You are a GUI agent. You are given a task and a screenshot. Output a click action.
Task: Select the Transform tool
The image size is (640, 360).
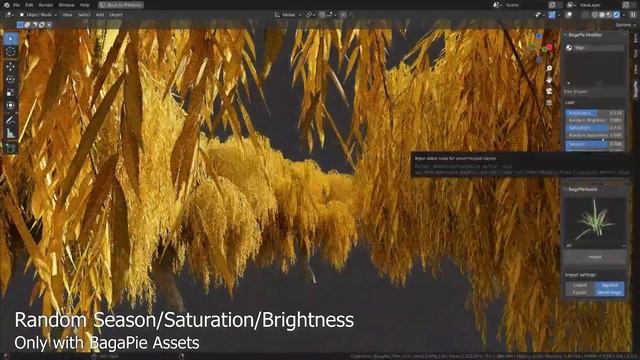(x=11, y=106)
